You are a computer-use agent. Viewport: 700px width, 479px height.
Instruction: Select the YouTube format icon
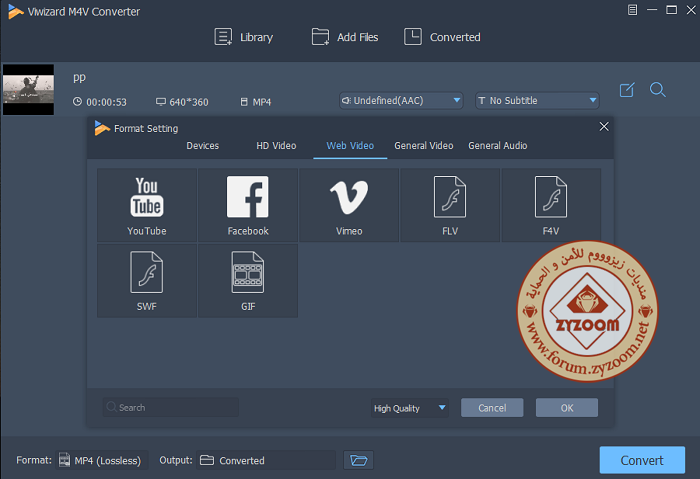pos(147,197)
